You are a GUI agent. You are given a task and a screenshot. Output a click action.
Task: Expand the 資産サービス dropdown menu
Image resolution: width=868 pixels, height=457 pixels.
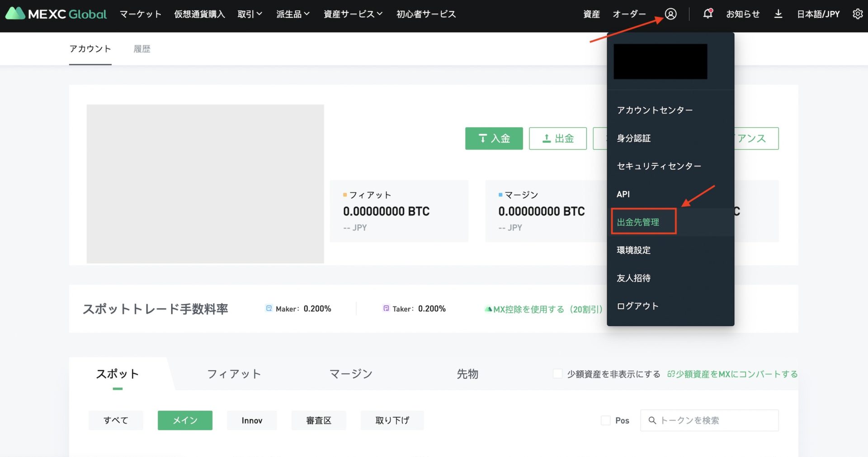point(353,14)
